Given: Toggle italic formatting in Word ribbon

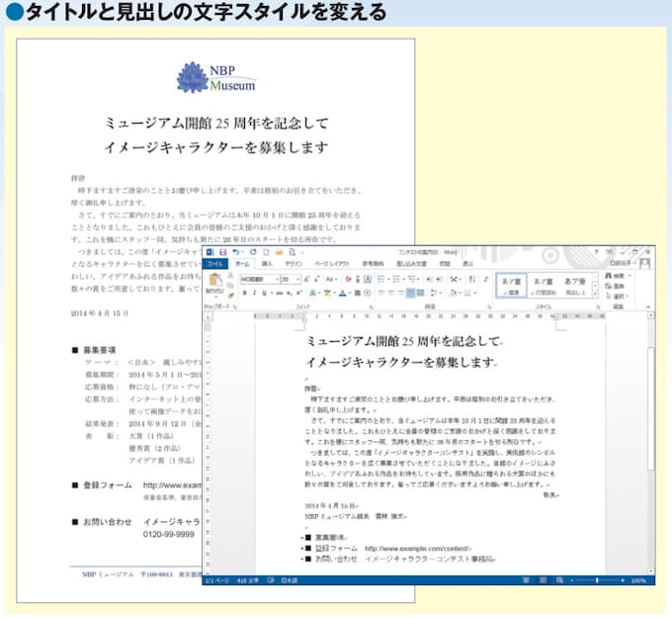Looking at the screenshot, I should pos(254,294).
